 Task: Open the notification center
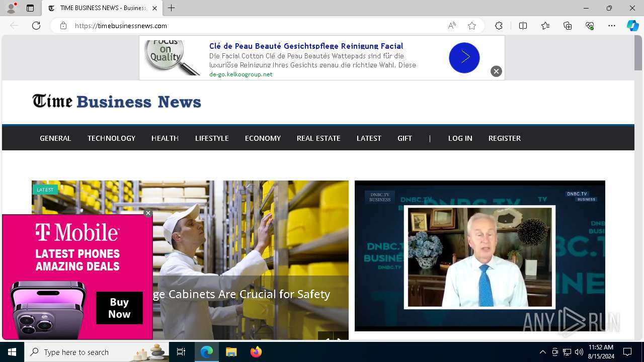(x=627, y=352)
